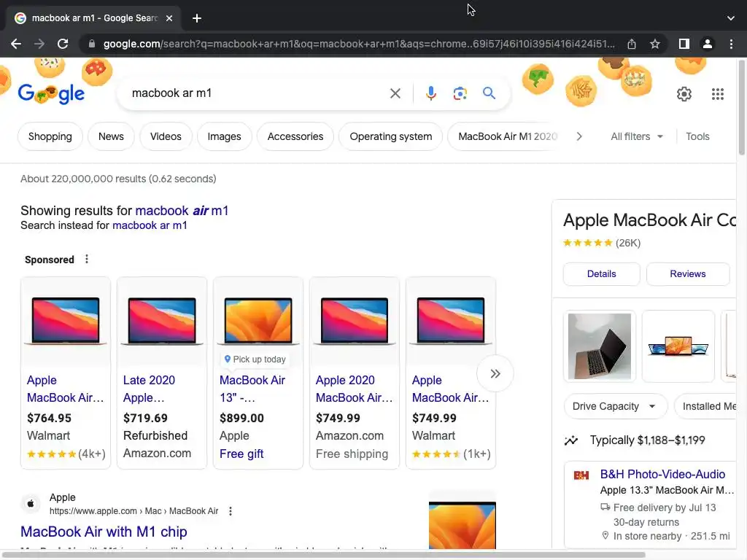Open a new browser tab
The height and width of the screenshot is (560, 747).
[197, 18]
